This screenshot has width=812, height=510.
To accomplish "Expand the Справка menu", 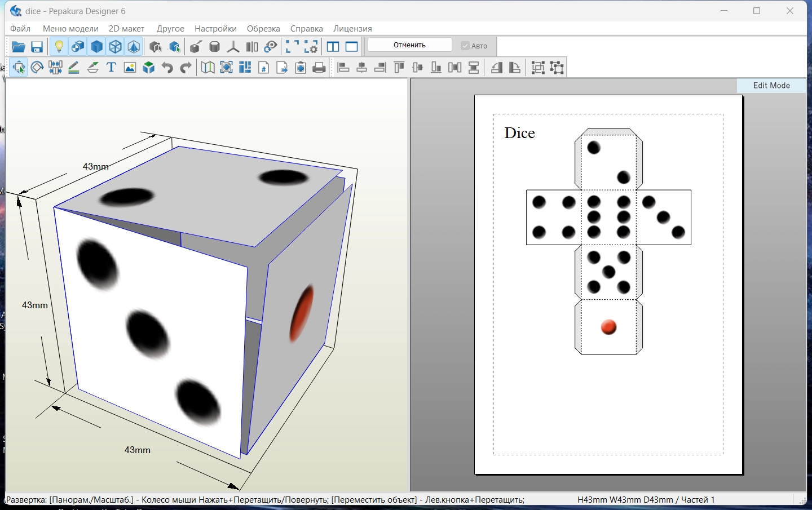I will point(306,28).
